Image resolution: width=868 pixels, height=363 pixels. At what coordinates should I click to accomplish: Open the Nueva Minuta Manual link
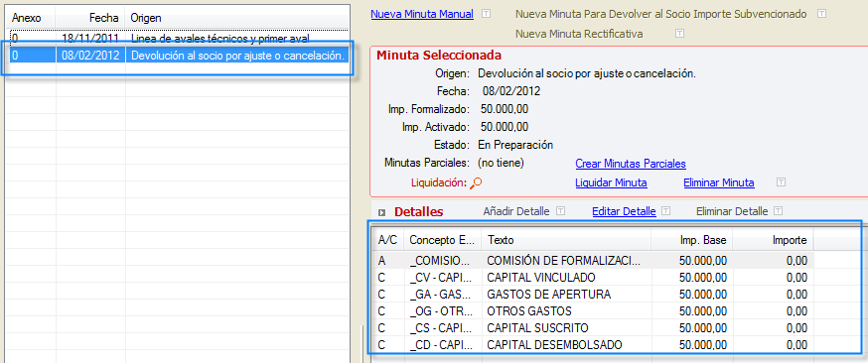click(422, 14)
